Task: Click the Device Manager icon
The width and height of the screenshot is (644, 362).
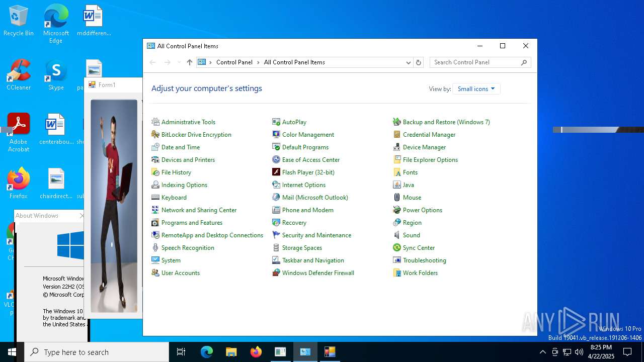Action: point(397,147)
